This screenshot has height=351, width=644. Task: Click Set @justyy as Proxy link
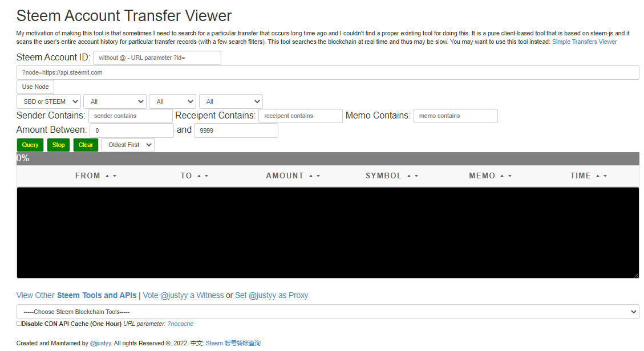point(272,295)
